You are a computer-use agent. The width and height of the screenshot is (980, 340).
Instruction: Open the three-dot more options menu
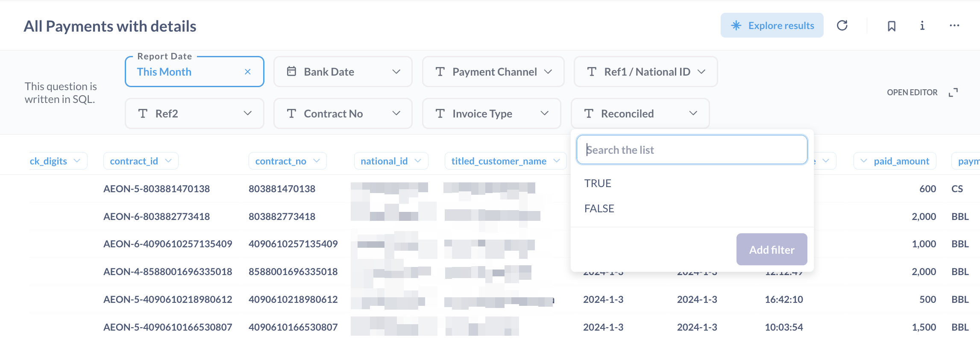(x=954, y=26)
